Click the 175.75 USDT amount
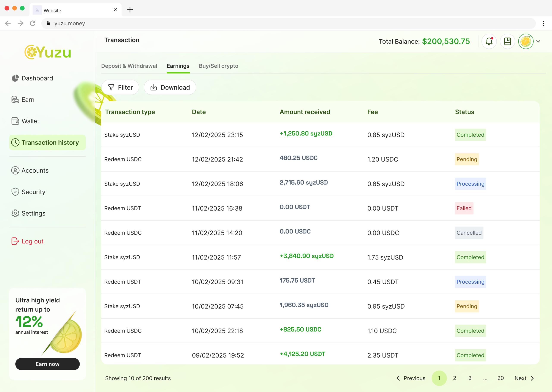 click(x=297, y=280)
